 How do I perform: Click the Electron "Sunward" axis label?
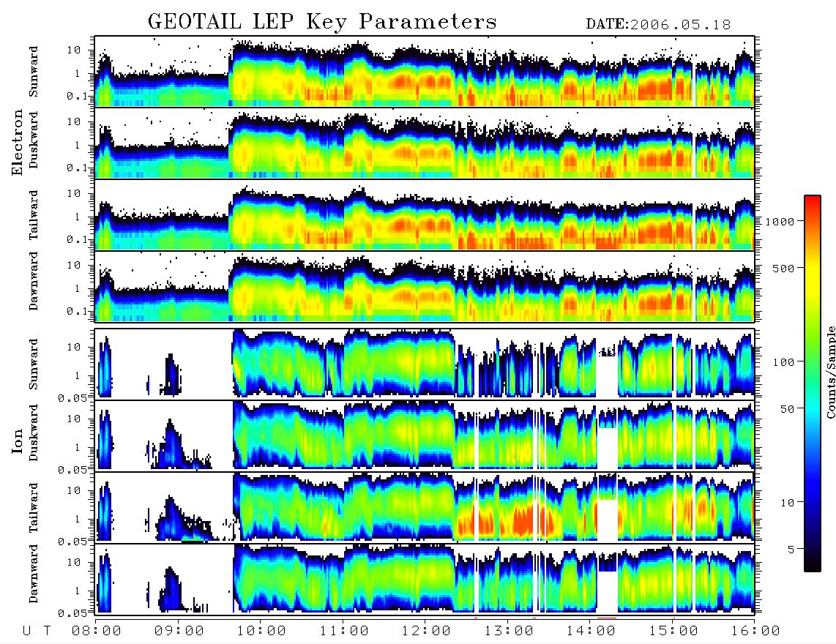coord(34,72)
